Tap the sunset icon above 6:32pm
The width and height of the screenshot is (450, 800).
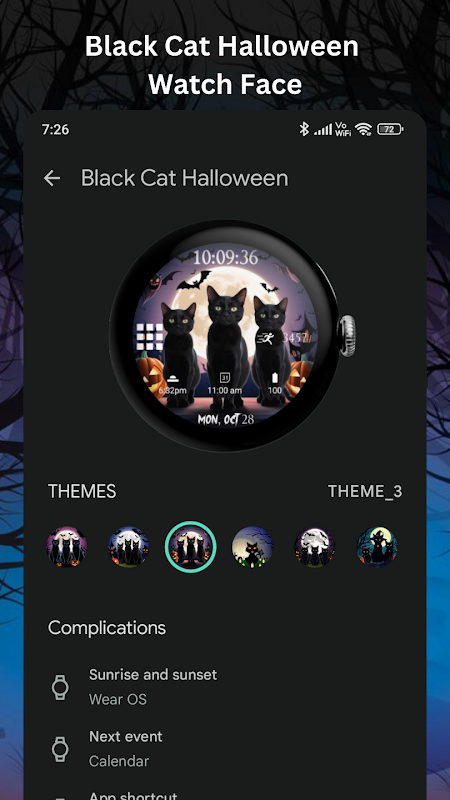coord(172,378)
